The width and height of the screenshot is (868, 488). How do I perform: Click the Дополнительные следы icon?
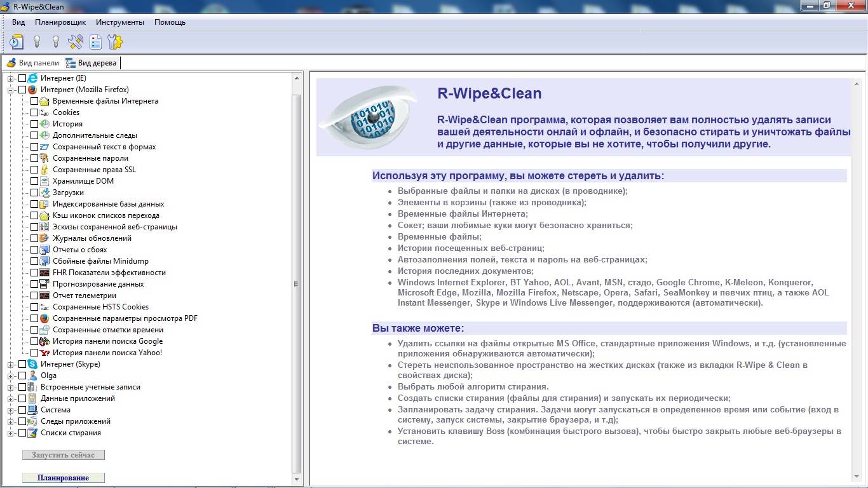(44, 135)
